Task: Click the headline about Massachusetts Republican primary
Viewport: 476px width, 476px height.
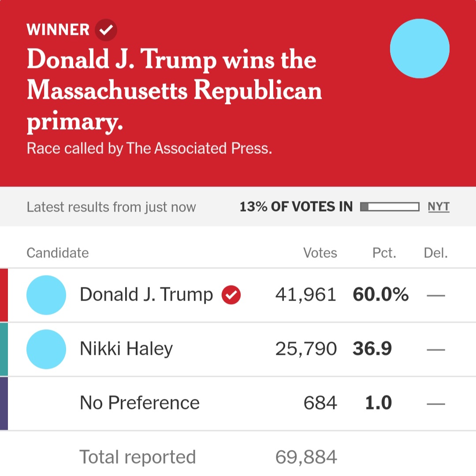Action: click(x=175, y=91)
